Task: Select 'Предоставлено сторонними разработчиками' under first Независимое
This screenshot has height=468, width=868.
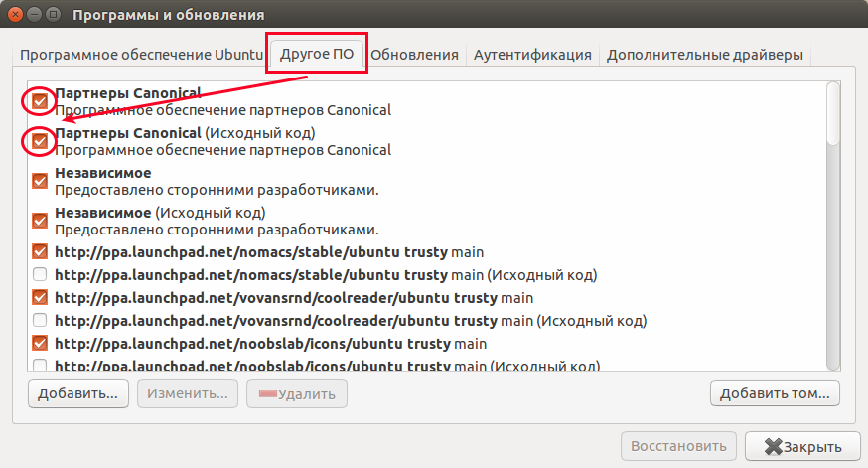Action: (x=217, y=190)
